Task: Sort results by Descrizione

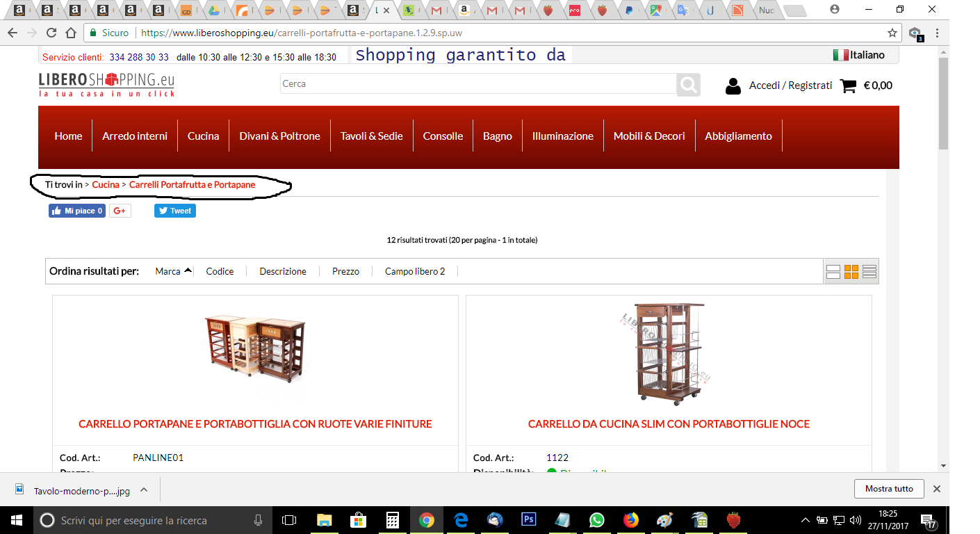Action: tap(283, 271)
